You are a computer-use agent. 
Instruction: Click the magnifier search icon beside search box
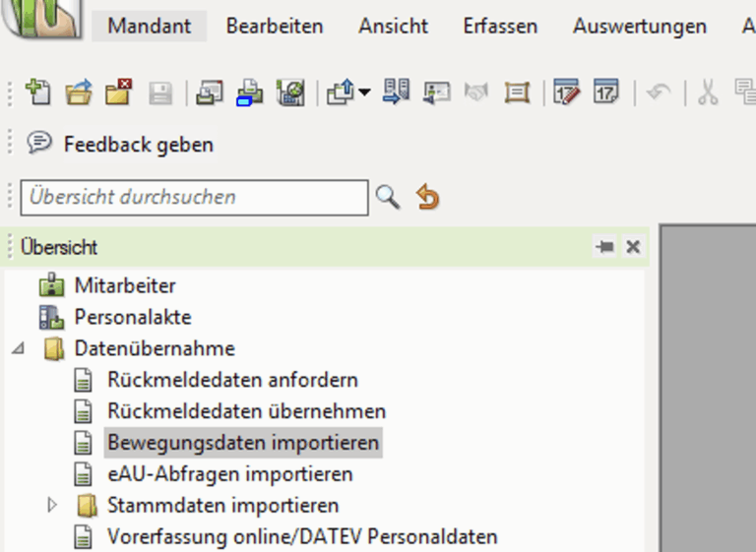[388, 197]
